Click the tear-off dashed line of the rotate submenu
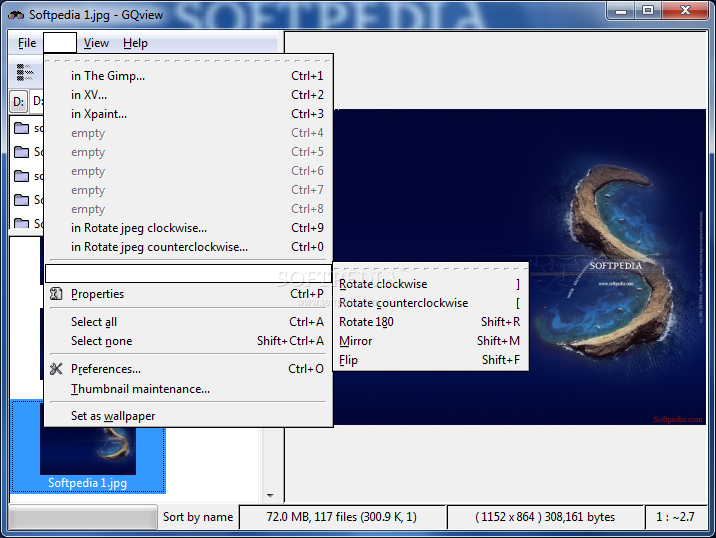 point(431,269)
